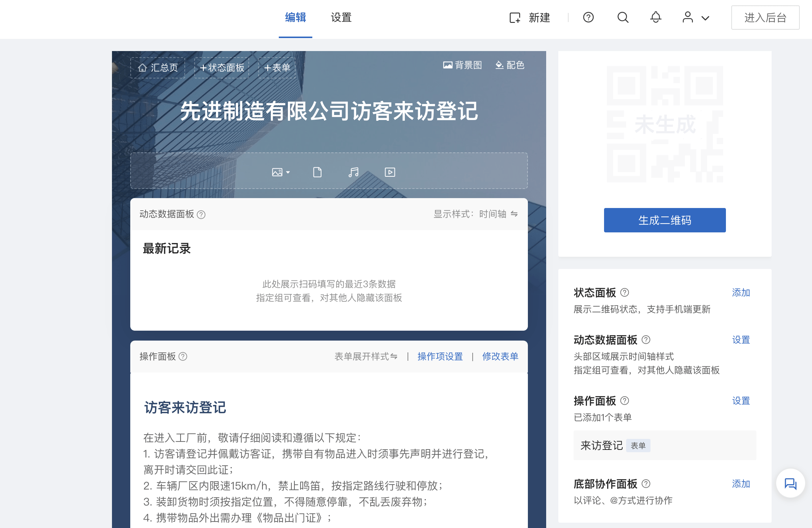Screen dimensions: 812x528
Task: Open the chat feedback floating icon
Action: coord(790,483)
